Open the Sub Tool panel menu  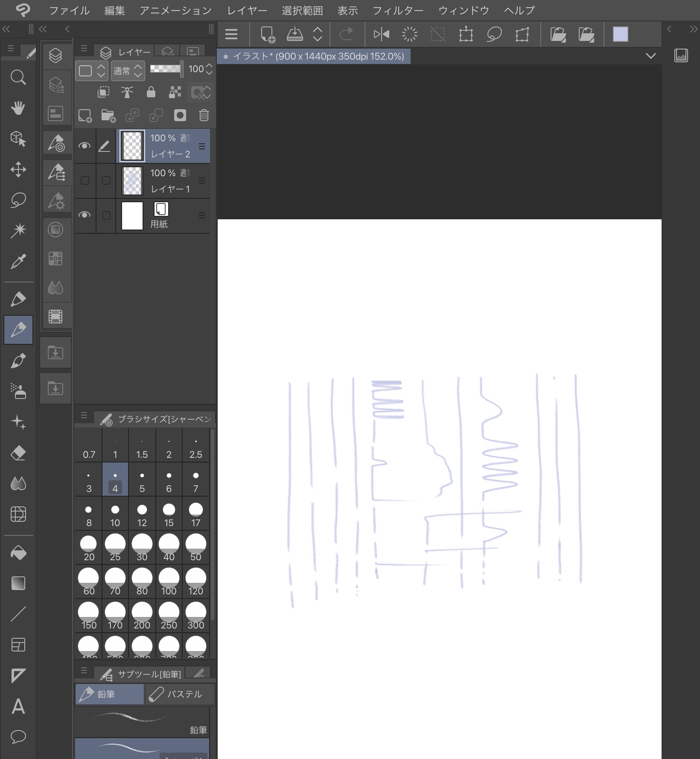click(x=84, y=670)
